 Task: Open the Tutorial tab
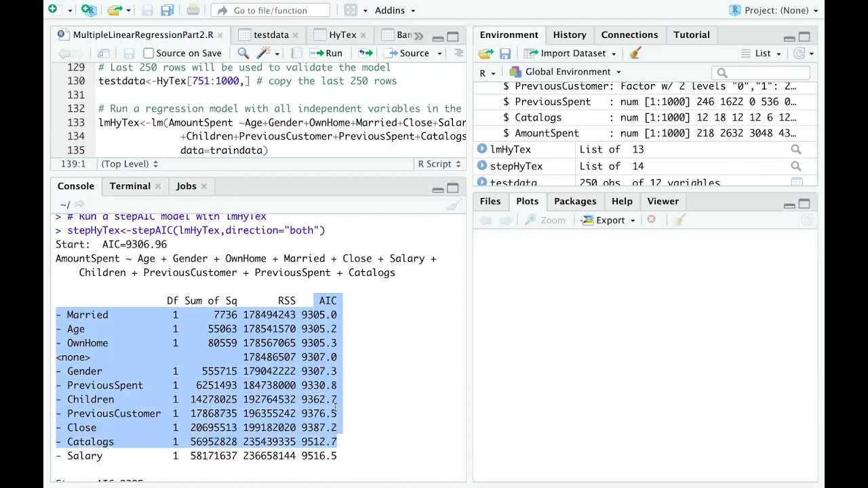pyautogui.click(x=691, y=35)
